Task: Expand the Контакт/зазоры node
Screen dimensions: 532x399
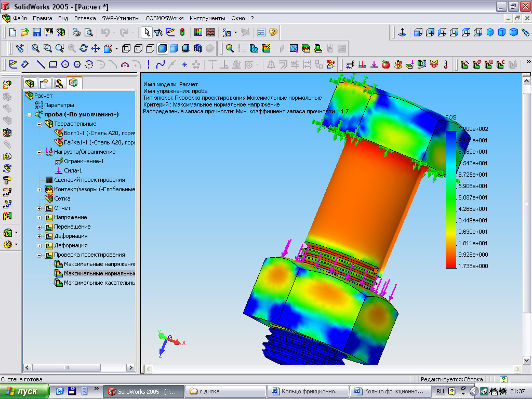Action: click(x=39, y=190)
